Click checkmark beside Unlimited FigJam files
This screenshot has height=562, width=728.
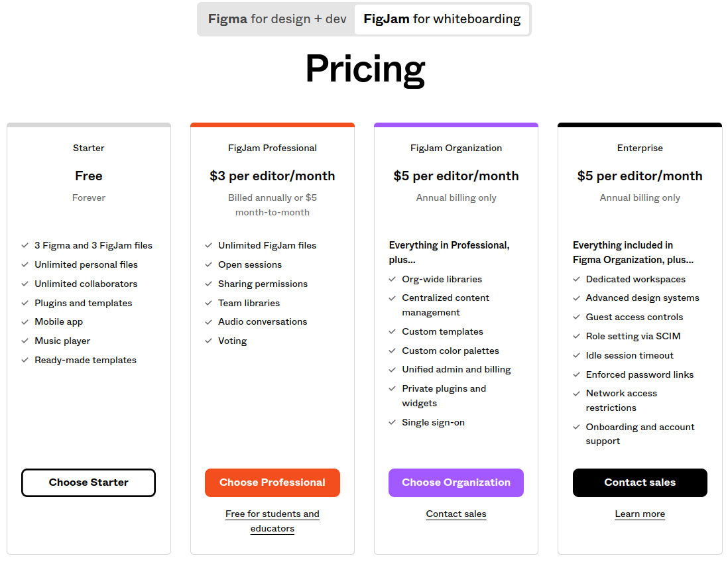point(208,245)
